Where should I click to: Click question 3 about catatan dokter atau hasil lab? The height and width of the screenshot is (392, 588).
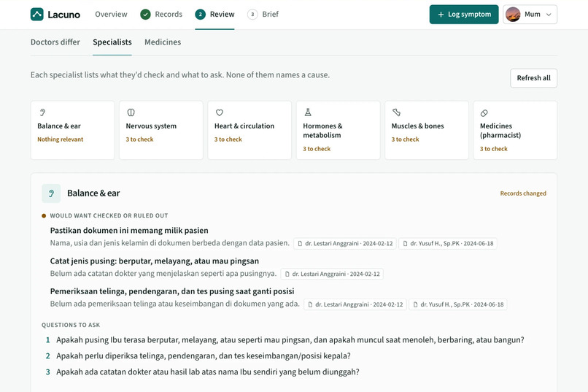pos(208,372)
